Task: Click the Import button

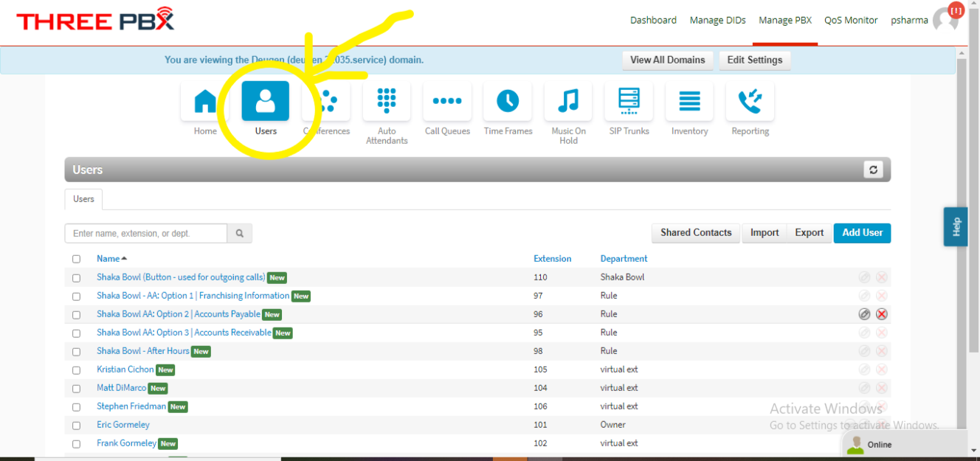Action: pyautogui.click(x=765, y=232)
